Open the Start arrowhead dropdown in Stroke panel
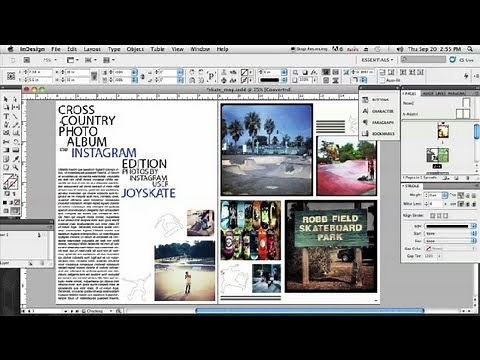This screenshot has width=480, height=360. (450, 233)
